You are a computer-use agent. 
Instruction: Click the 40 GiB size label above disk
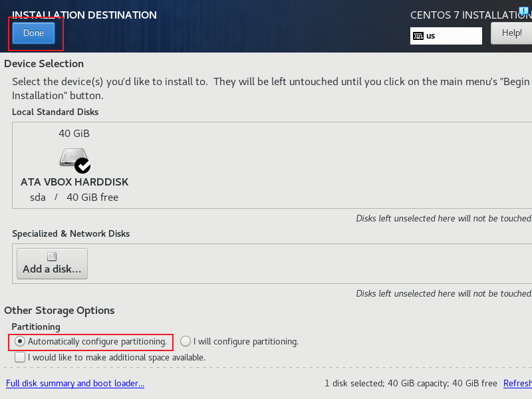click(x=74, y=134)
